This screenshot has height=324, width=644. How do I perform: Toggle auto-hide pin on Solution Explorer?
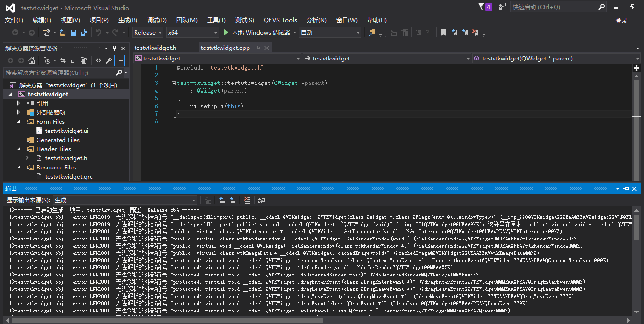pos(115,48)
